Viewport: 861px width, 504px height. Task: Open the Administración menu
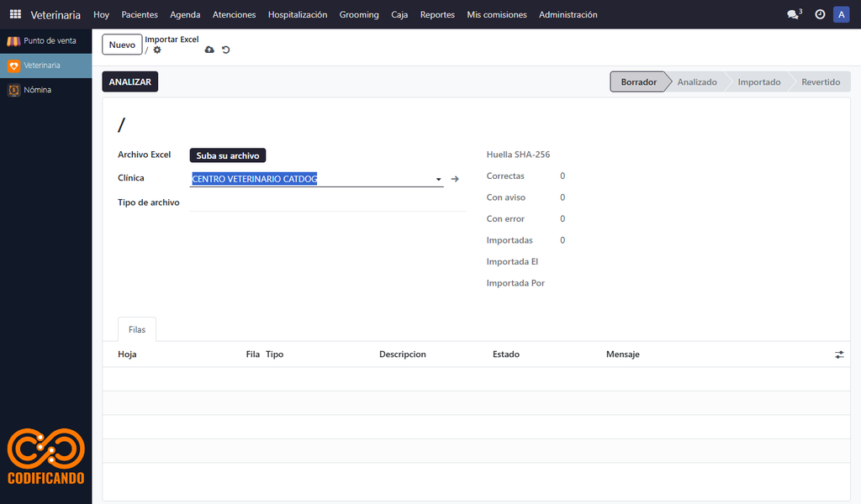point(568,14)
